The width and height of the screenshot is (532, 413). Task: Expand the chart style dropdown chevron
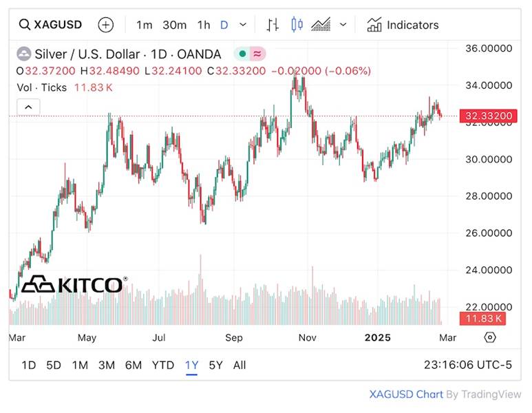tap(343, 25)
